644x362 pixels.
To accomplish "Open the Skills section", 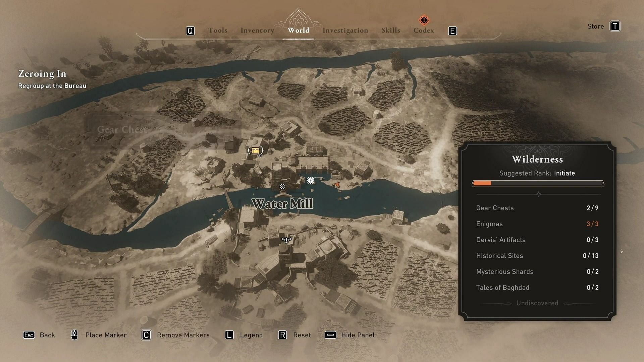I will [x=390, y=30].
